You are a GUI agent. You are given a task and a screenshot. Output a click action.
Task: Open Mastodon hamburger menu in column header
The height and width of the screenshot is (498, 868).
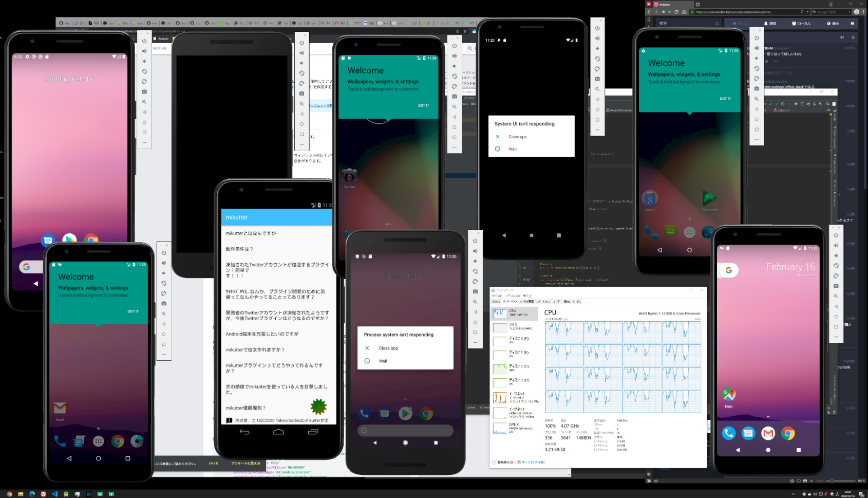coord(852,24)
